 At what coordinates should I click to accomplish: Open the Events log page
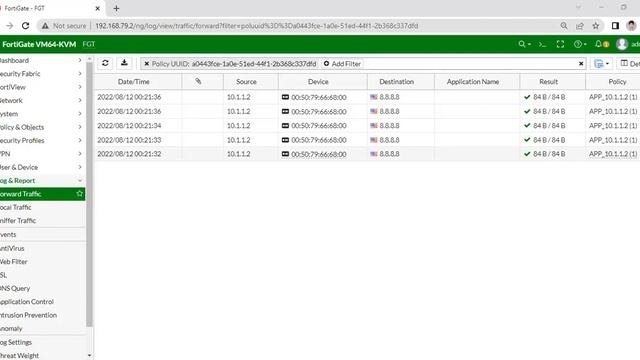point(42,235)
